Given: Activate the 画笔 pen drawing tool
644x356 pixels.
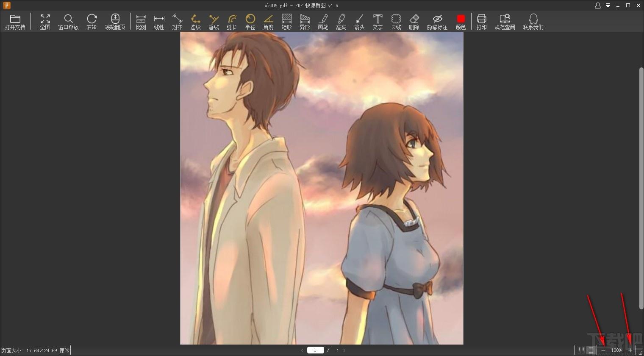Looking at the screenshot, I should coord(323,22).
